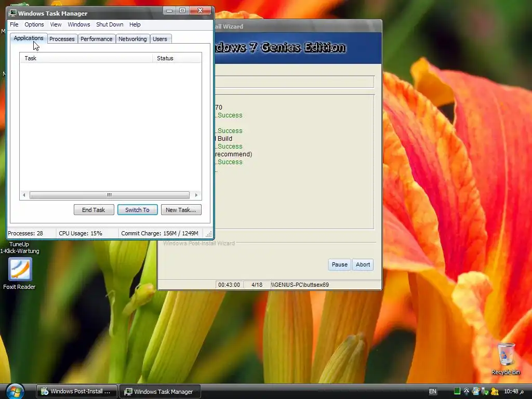The height and width of the screenshot is (399, 532).
Task: Open the Windows menu in Task Manager
Action: point(79,24)
